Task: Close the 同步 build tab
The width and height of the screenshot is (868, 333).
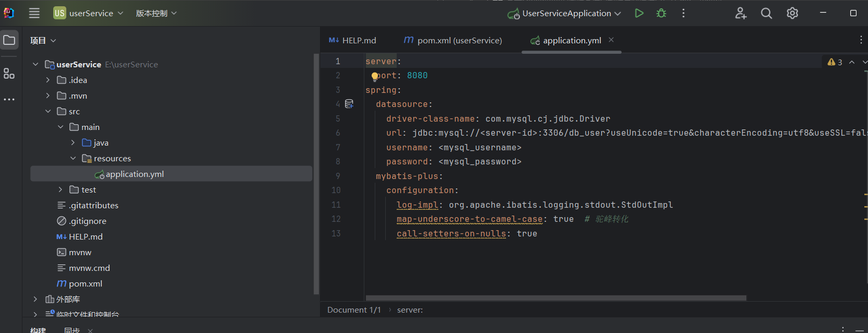Action: click(90, 330)
